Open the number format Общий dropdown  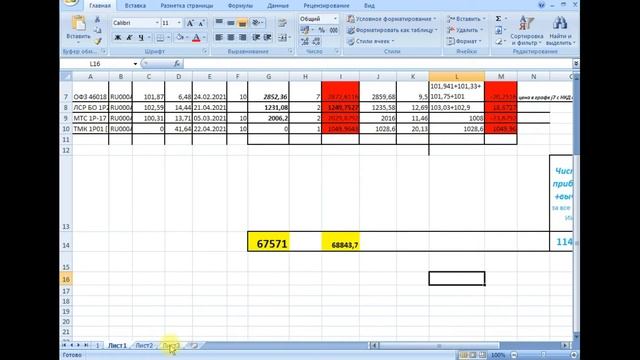tap(335, 19)
